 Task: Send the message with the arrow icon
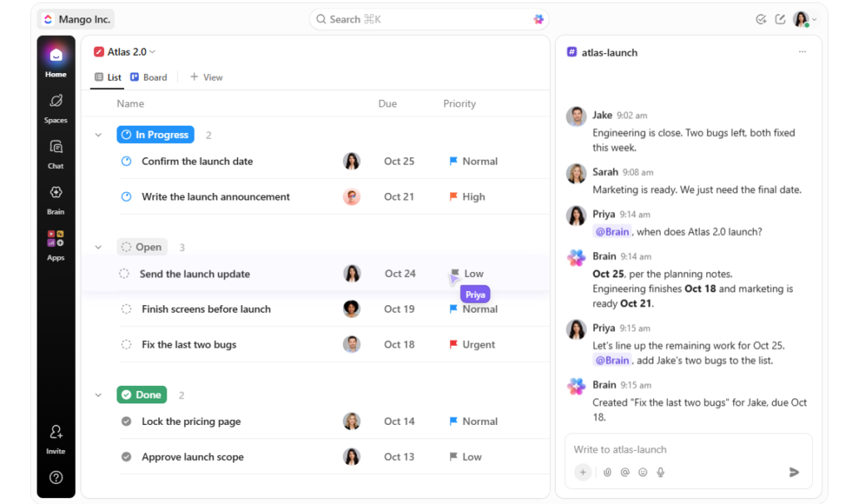tap(794, 472)
